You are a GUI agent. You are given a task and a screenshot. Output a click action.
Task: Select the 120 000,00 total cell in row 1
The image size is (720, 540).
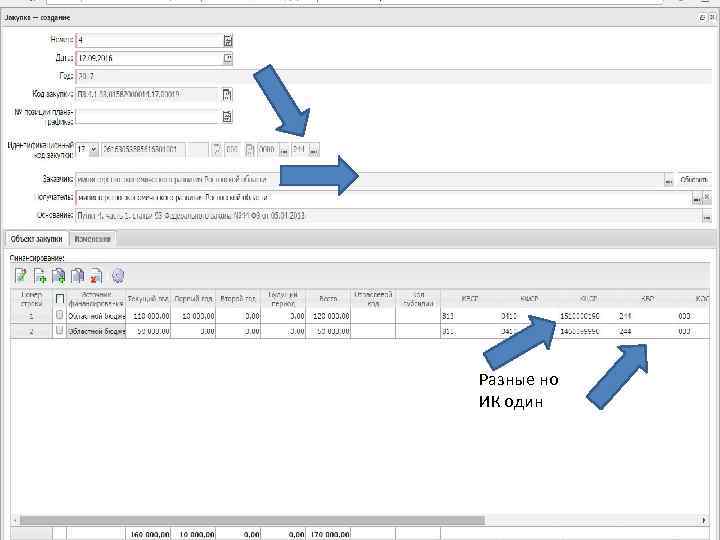[328, 316]
